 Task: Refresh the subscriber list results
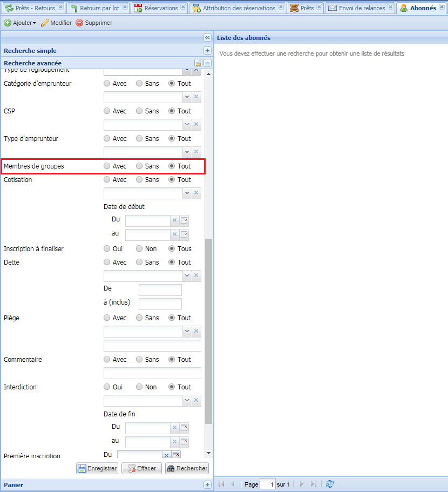330,484
